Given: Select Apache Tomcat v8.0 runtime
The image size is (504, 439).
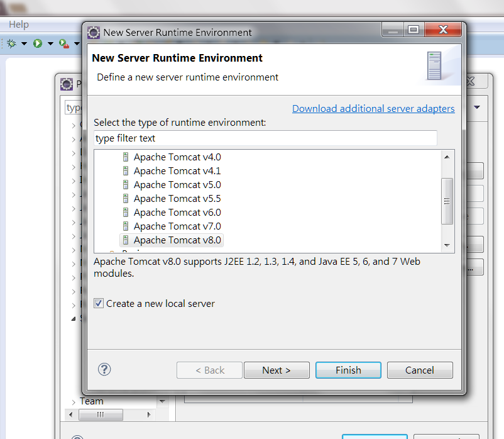Looking at the screenshot, I should tap(177, 240).
